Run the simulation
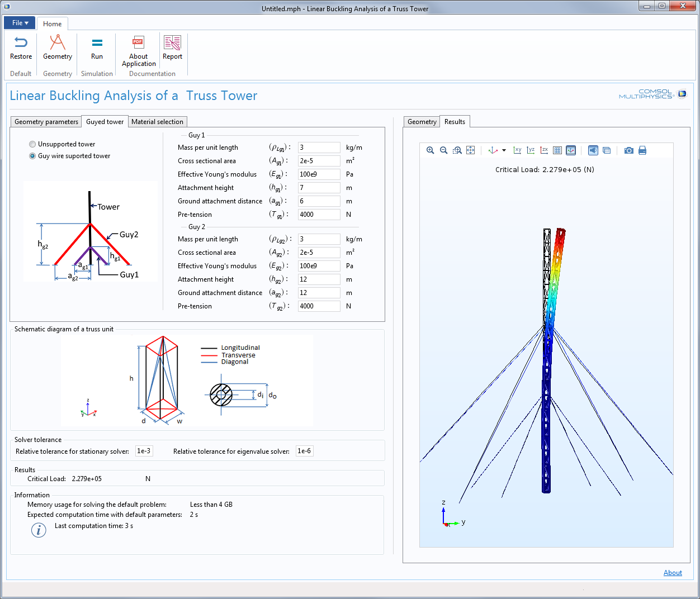The image size is (700, 599). [97, 47]
